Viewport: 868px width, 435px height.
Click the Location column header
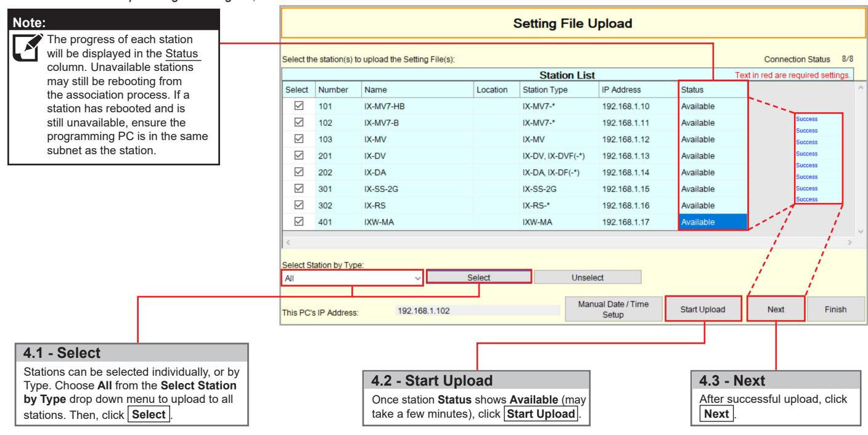[496, 89]
